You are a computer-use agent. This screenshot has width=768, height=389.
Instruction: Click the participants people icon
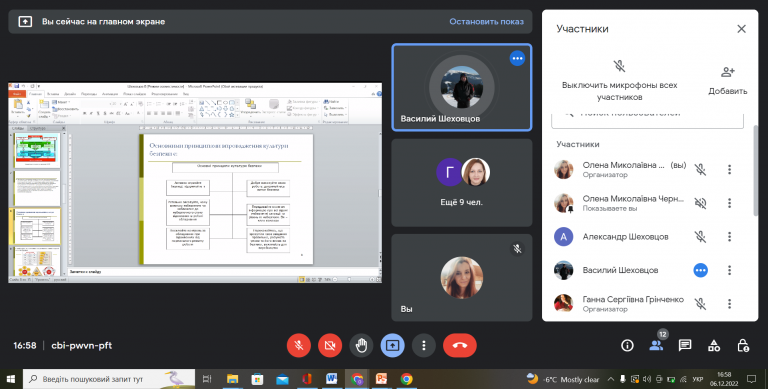(656, 345)
